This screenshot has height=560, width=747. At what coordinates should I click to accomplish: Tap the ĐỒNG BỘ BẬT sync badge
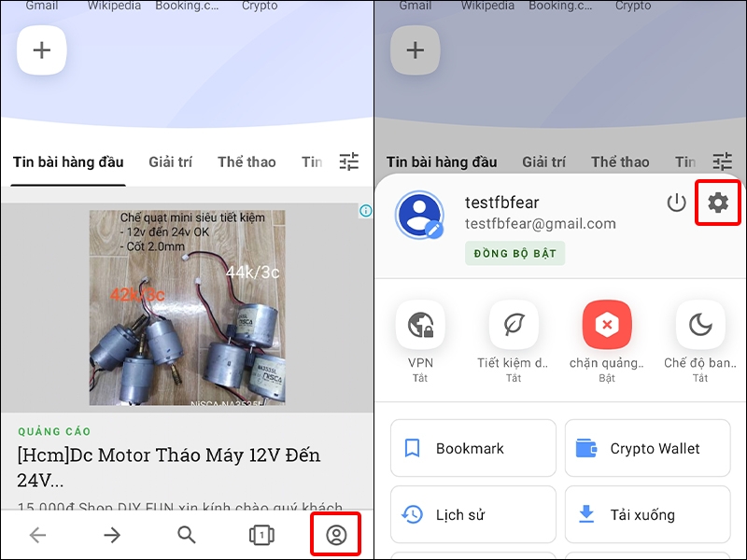(x=515, y=253)
